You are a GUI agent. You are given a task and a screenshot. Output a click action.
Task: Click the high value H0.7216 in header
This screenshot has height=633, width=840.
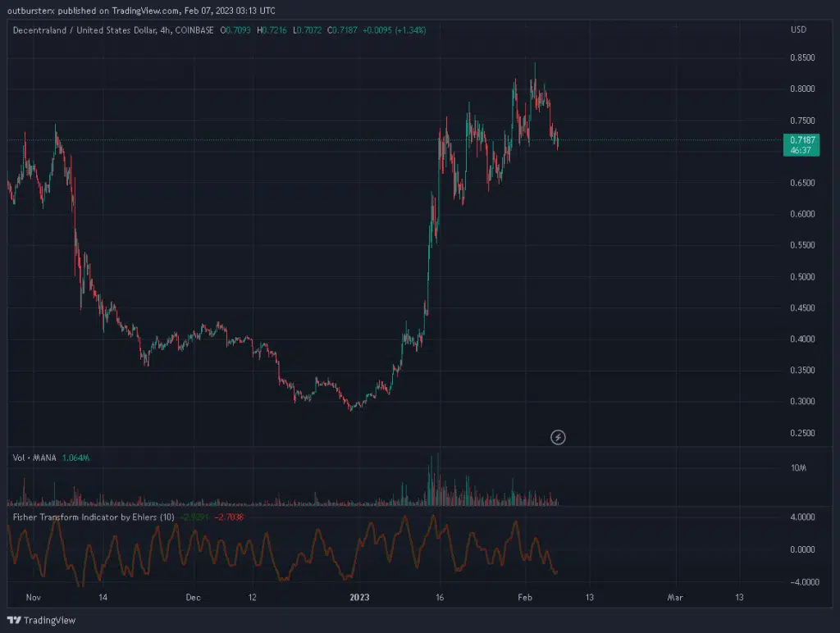click(x=272, y=30)
